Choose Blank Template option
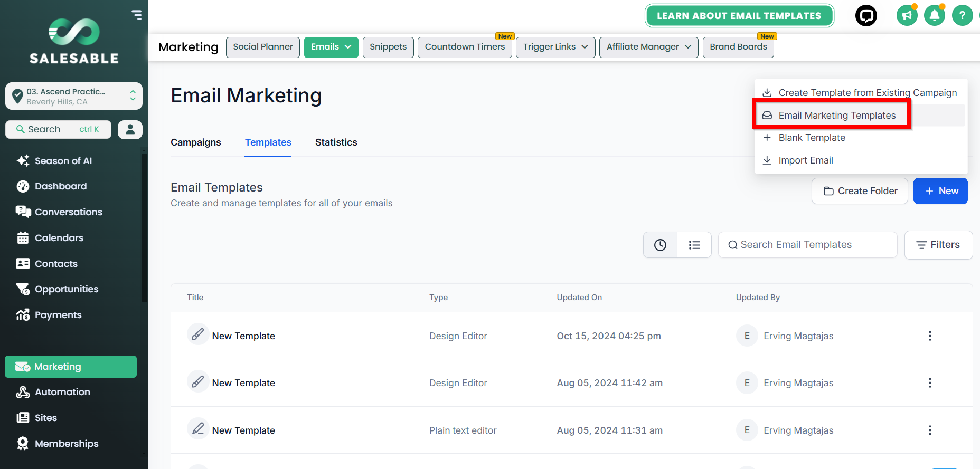The image size is (980, 469). click(x=861, y=138)
